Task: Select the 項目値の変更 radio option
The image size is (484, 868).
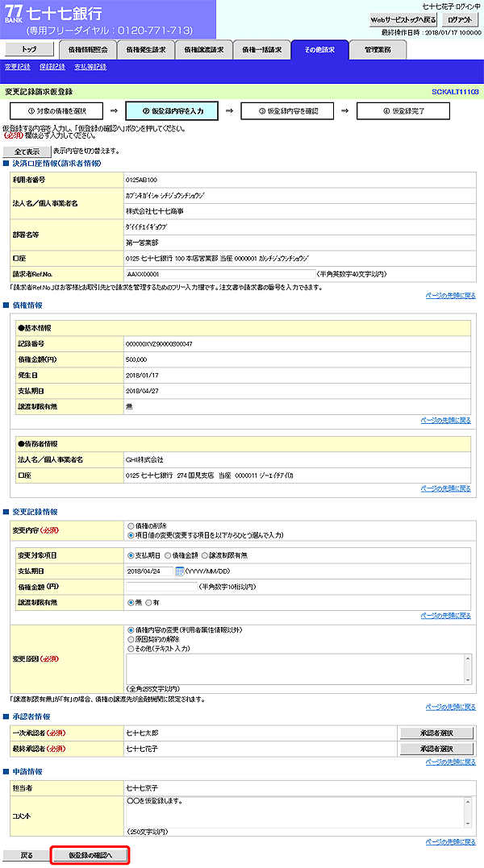Action: (131, 535)
